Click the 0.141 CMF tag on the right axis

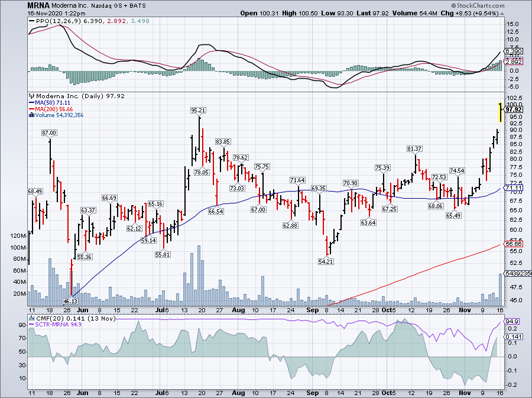[514, 336]
